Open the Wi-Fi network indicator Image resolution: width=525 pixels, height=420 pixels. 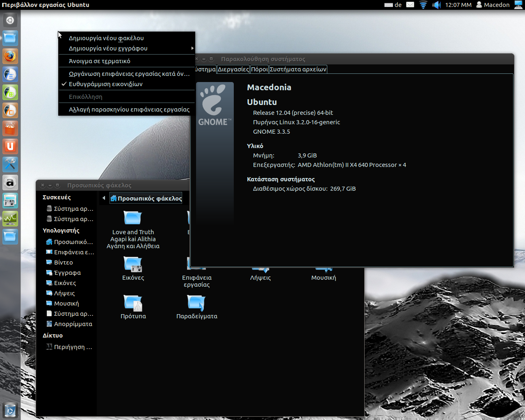pyautogui.click(x=423, y=5)
